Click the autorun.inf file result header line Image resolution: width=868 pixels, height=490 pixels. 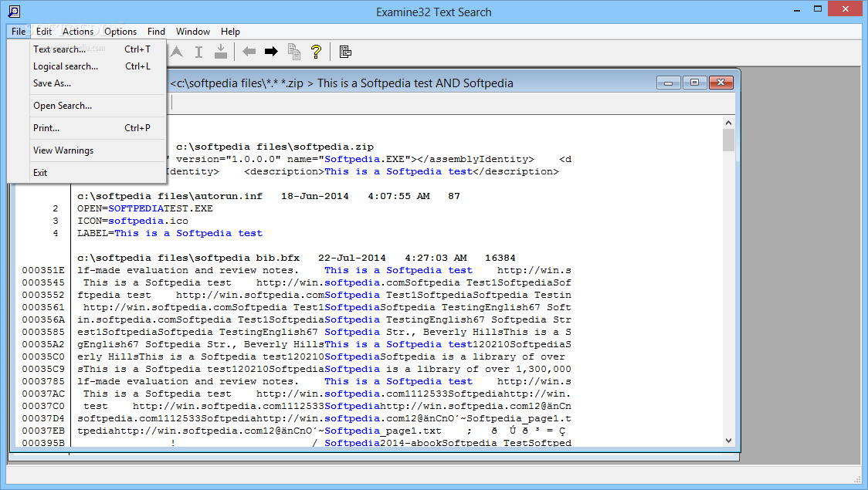click(269, 196)
